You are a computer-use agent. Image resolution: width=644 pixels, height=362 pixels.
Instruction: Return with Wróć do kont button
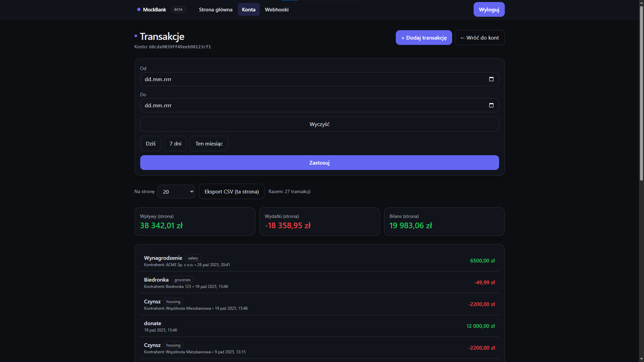click(479, 38)
